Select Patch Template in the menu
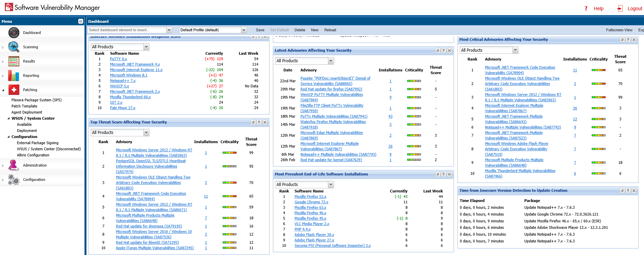This screenshot has height=255, width=644. click(24, 106)
